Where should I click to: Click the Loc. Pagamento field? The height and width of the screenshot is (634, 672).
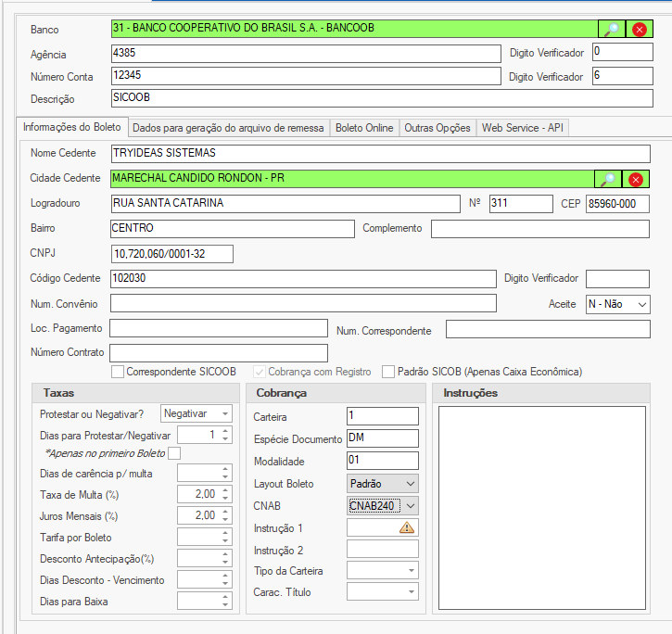coord(219,328)
